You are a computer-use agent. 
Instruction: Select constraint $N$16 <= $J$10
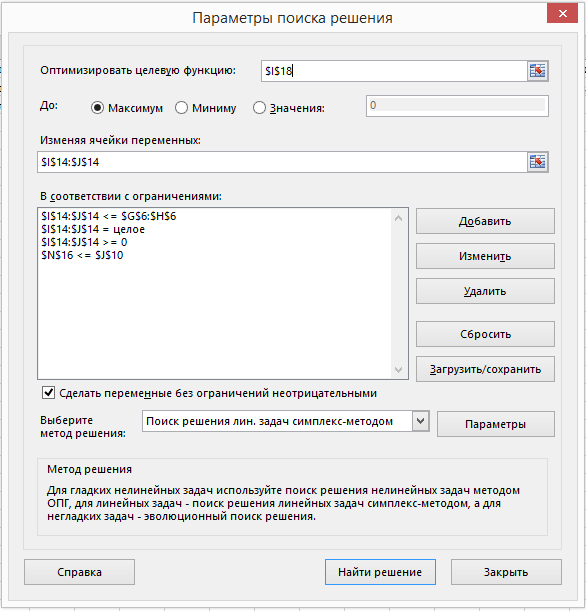click(x=82, y=255)
